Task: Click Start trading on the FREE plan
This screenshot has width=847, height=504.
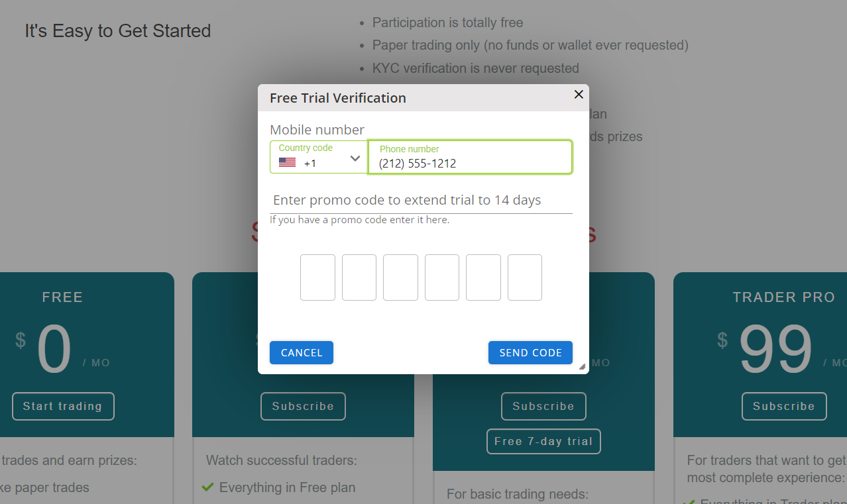Action: [x=63, y=406]
